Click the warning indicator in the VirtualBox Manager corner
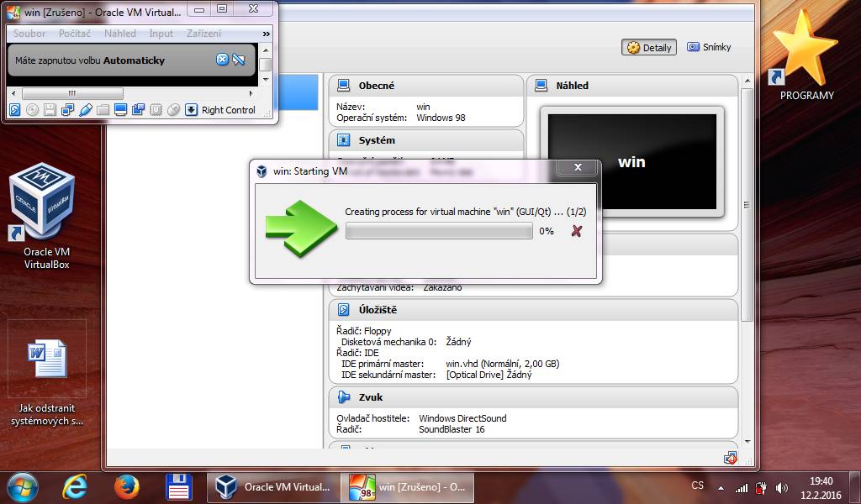Viewport: 861px width, 504px height. coord(730,458)
